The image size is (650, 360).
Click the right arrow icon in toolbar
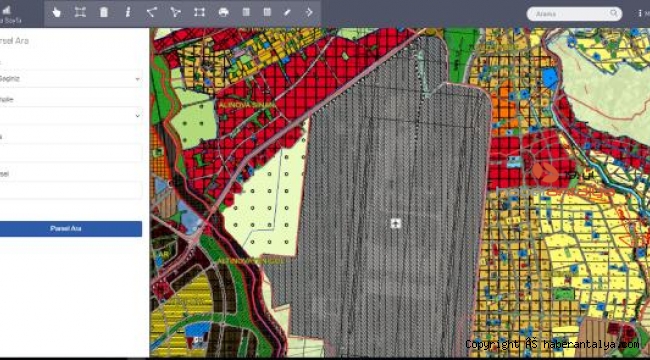pyautogui.click(x=309, y=12)
